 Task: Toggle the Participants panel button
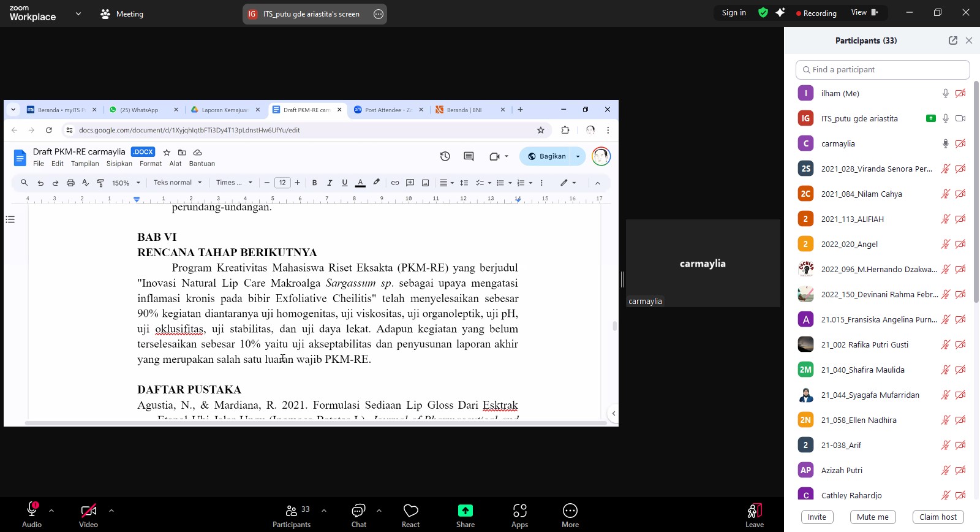(292, 511)
